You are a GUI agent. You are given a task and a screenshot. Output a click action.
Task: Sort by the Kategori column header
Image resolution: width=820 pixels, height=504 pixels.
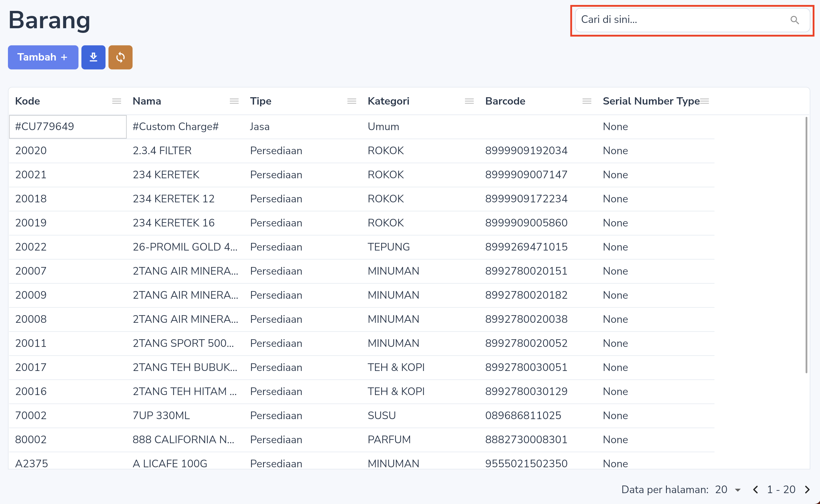click(x=388, y=101)
